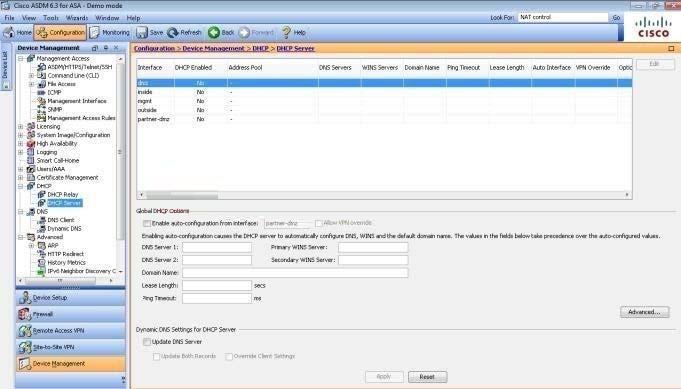Focus the Domain Name field
This screenshot has height=389, width=681.
(295, 273)
